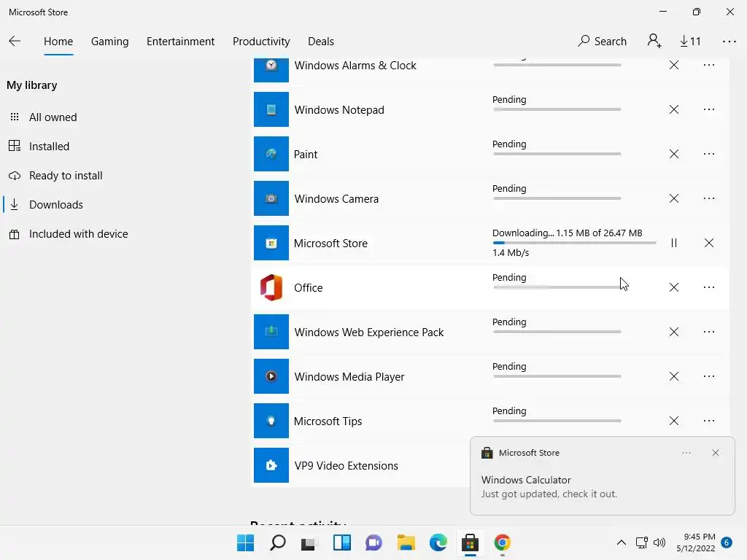Screen dimensions: 747x560
Task: Select the Productivity tab
Action: pyautogui.click(x=261, y=42)
